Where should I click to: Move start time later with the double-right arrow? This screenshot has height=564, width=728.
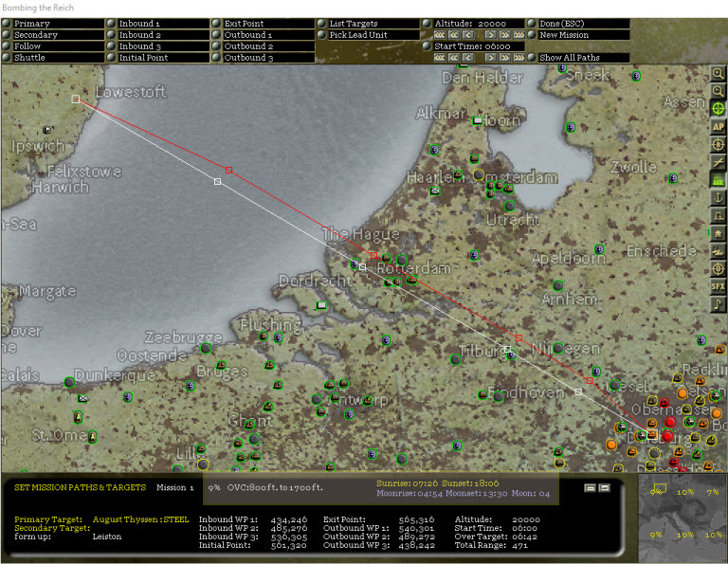point(504,58)
